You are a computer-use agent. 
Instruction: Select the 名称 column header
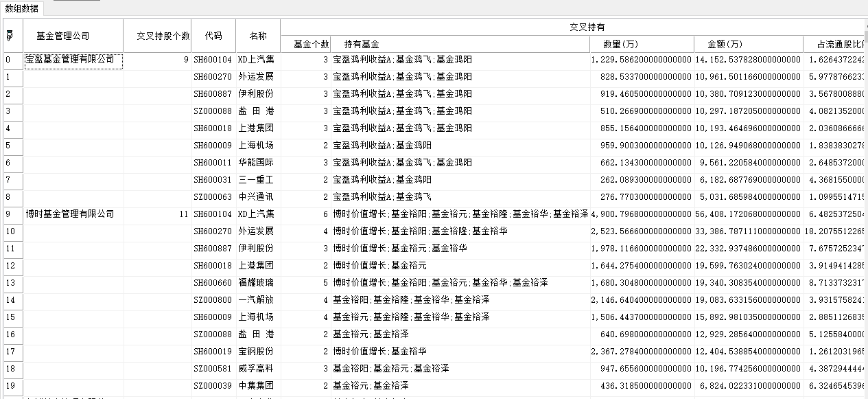(258, 36)
